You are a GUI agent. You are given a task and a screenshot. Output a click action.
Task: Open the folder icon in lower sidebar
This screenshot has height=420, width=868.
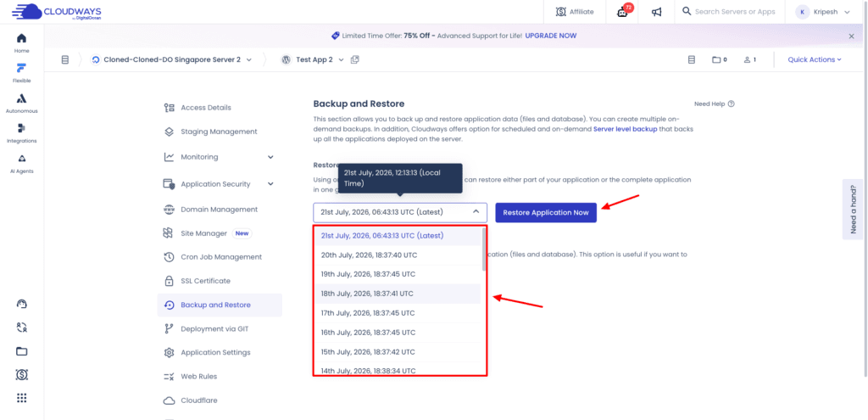click(21, 351)
